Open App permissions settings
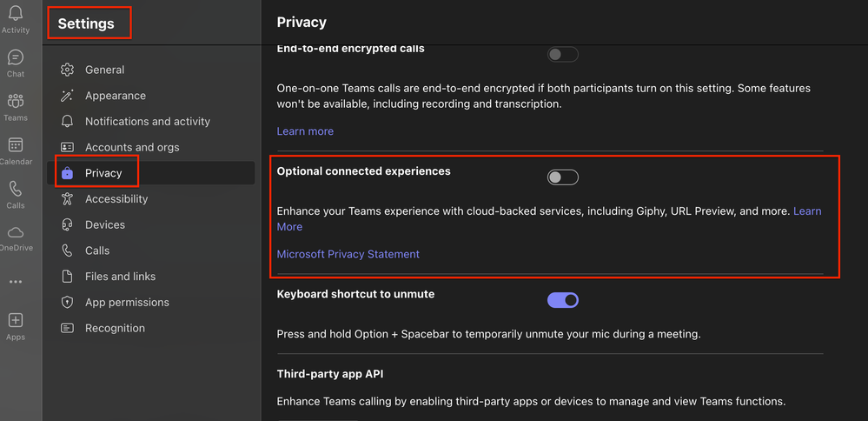The width and height of the screenshot is (868, 421). [127, 303]
